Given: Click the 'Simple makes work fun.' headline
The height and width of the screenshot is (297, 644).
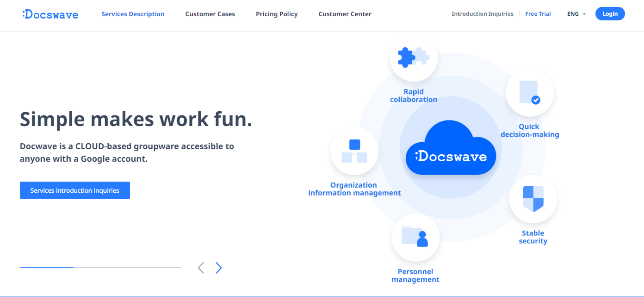Looking at the screenshot, I should point(136,119).
